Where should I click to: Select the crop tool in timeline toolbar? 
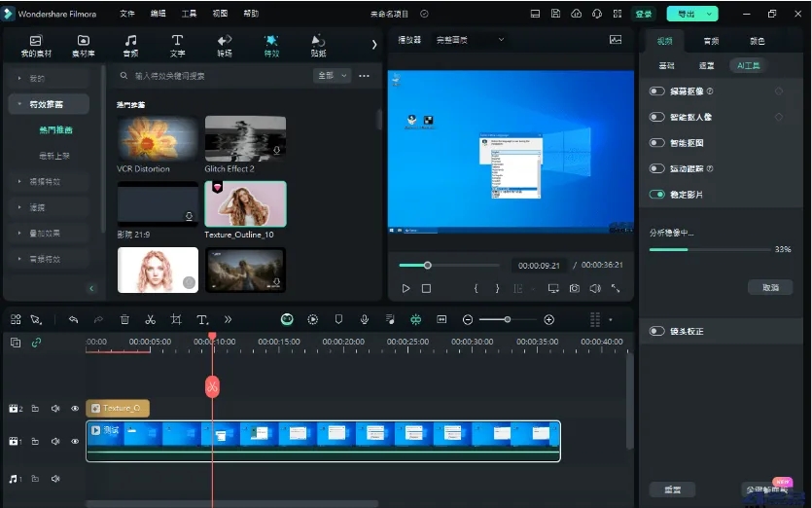tap(176, 320)
